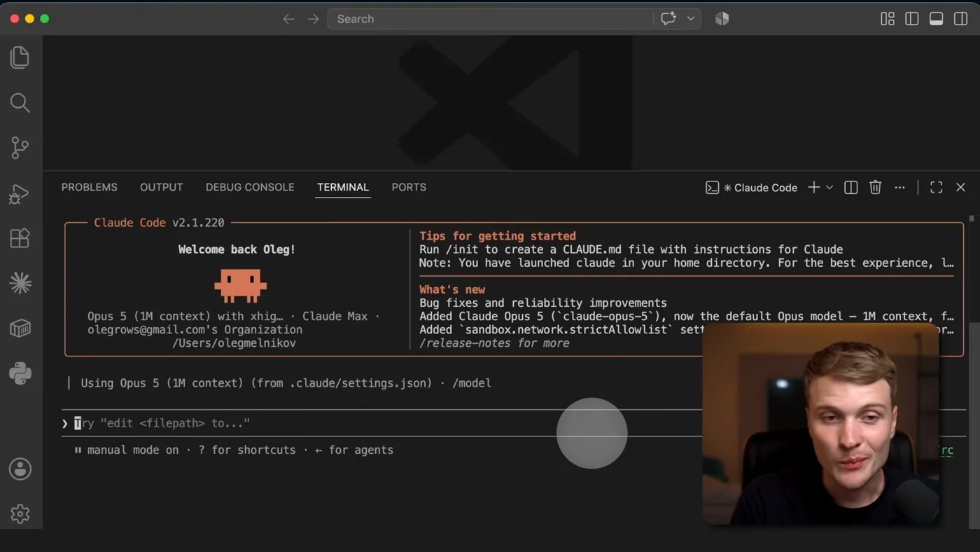Switch to the OUTPUT tab
The image size is (980, 552).
click(161, 187)
